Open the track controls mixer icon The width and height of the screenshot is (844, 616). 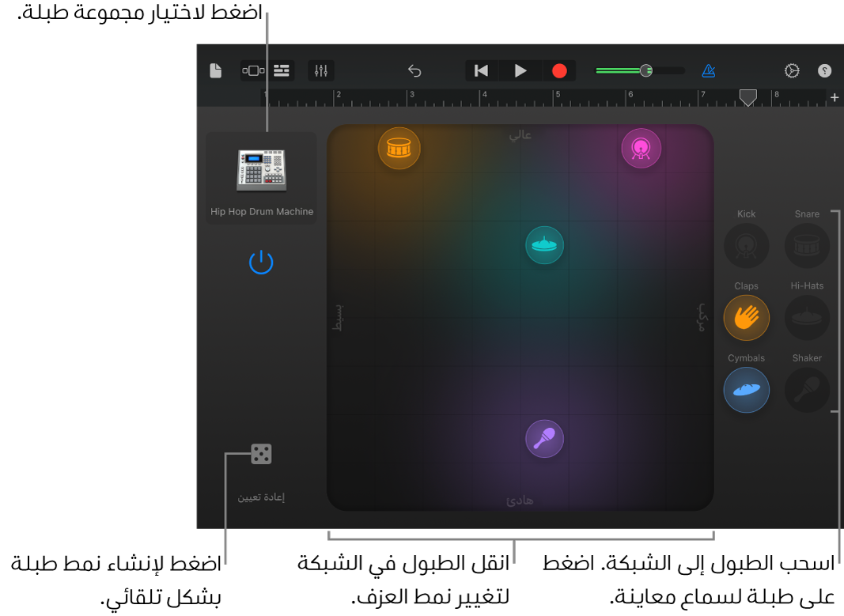(x=321, y=70)
